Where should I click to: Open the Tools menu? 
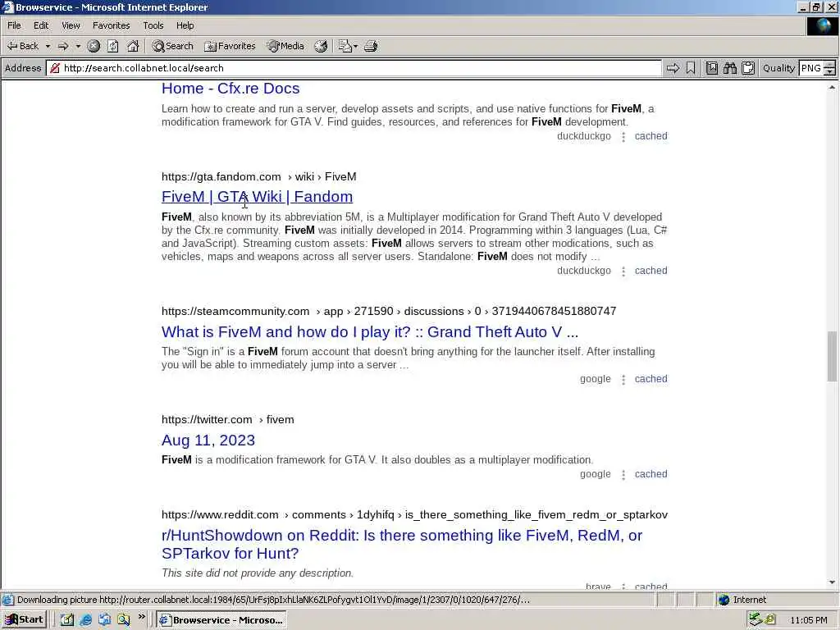(x=153, y=25)
